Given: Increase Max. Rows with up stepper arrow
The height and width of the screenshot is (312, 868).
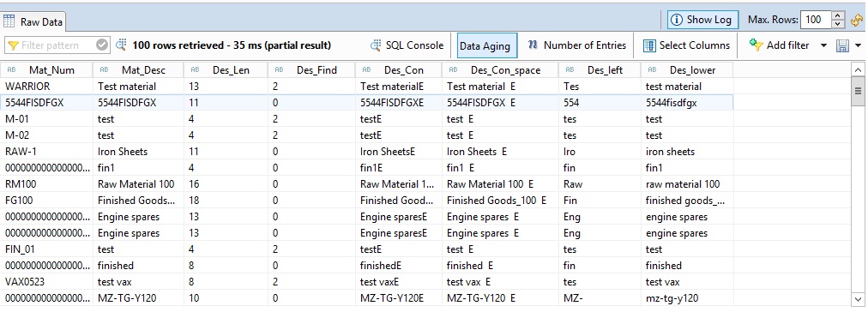Looking at the screenshot, I should 839,16.
